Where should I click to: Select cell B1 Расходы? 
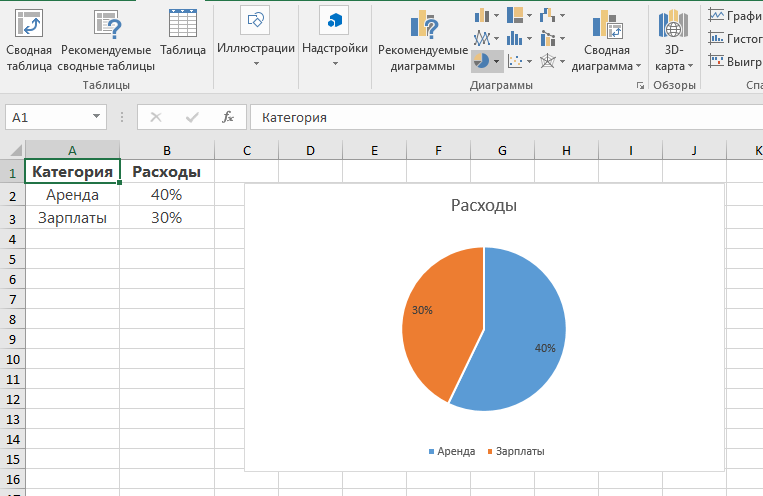(167, 172)
